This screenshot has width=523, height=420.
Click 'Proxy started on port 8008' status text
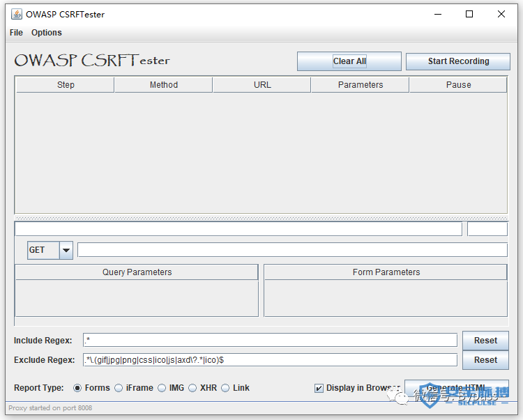point(50,408)
